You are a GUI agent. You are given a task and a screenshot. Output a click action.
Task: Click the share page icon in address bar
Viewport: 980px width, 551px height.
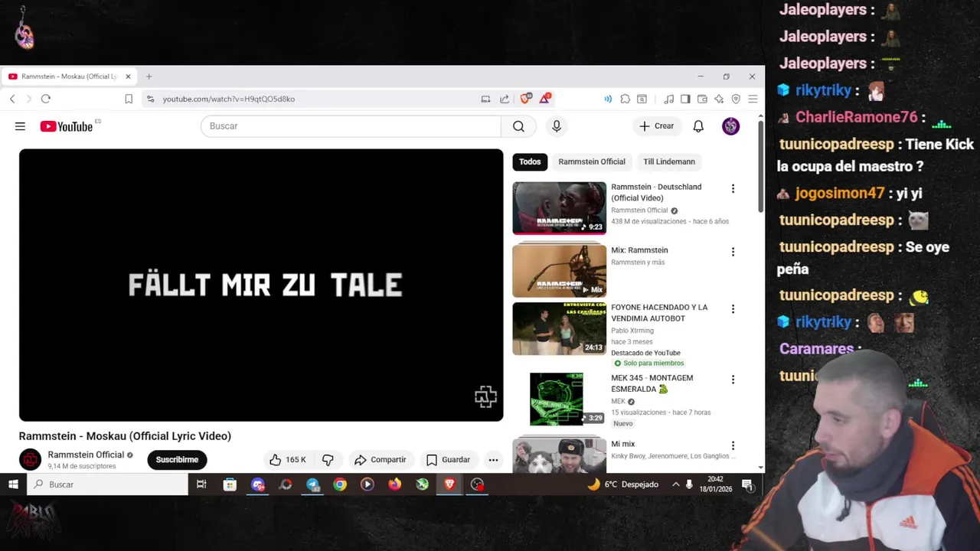point(505,99)
